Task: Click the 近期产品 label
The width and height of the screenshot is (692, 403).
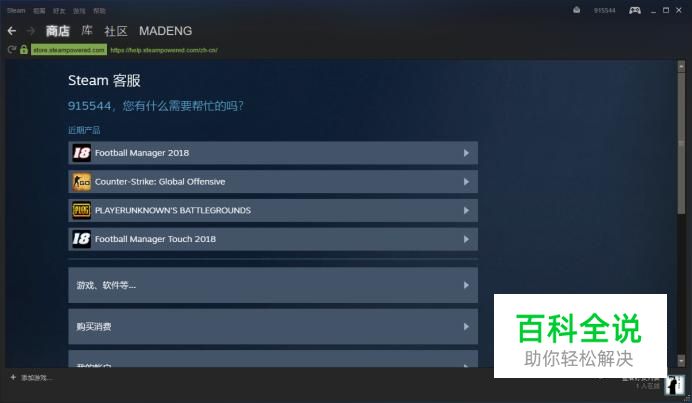Action: 84,130
